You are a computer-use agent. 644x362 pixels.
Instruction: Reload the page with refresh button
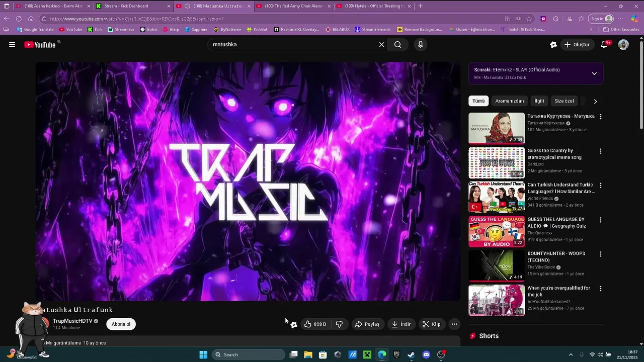point(19,19)
